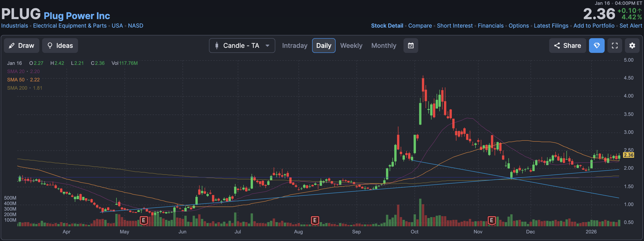Open the Latest Filings link
The image size is (644, 241).
tap(551, 26)
